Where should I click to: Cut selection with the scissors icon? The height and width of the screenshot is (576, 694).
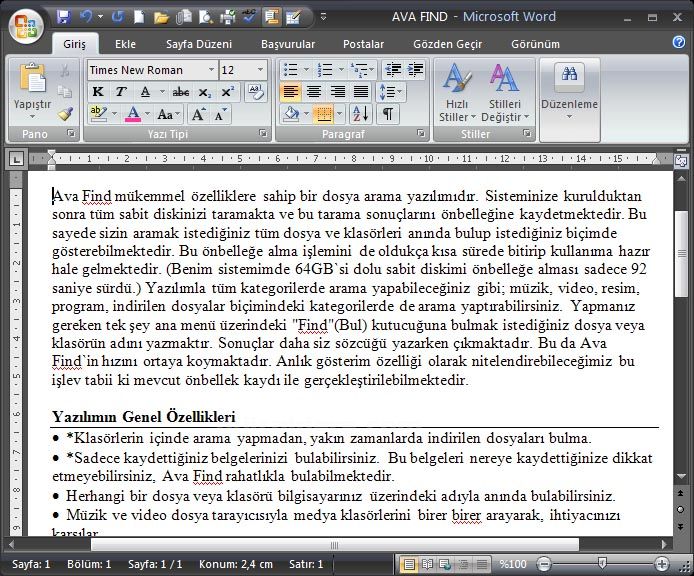coord(65,70)
